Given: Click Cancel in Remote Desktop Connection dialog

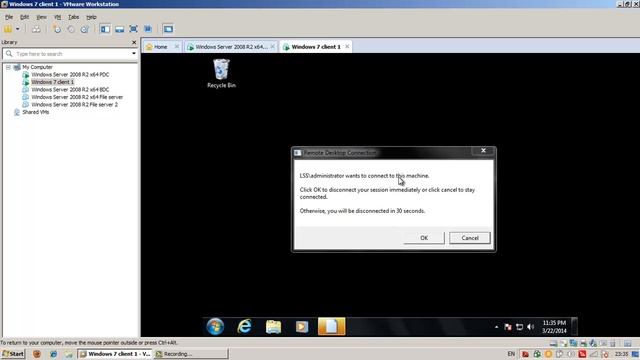Looking at the screenshot, I should click(470, 238).
